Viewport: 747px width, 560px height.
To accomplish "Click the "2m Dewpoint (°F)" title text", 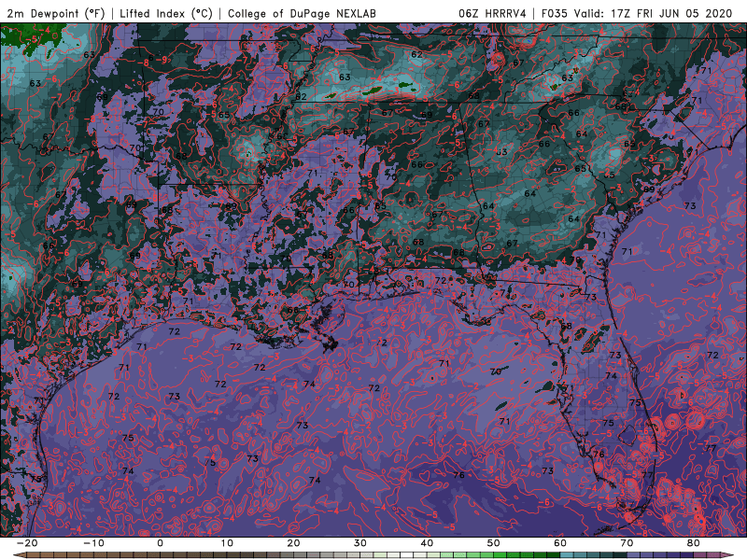I will pyautogui.click(x=56, y=14).
